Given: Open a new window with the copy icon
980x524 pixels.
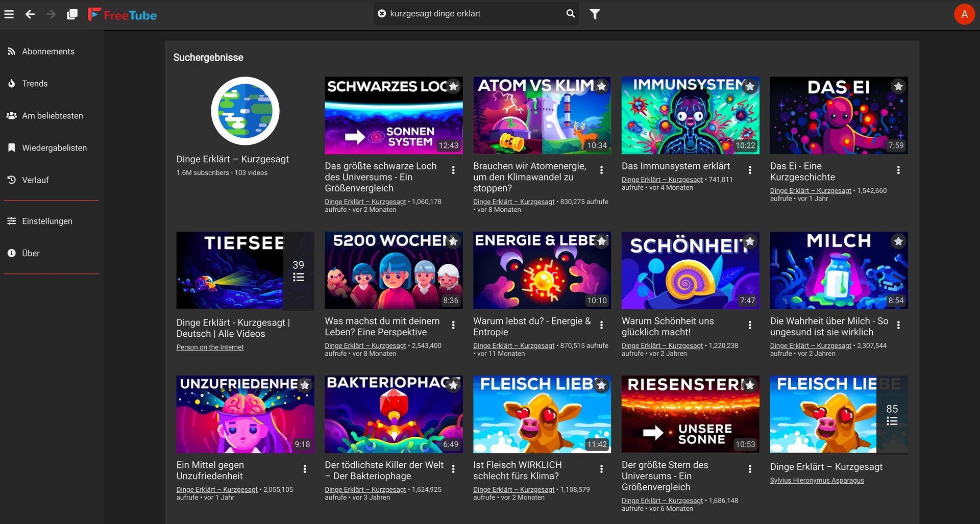Looking at the screenshot, I should (x=72, y=14).
